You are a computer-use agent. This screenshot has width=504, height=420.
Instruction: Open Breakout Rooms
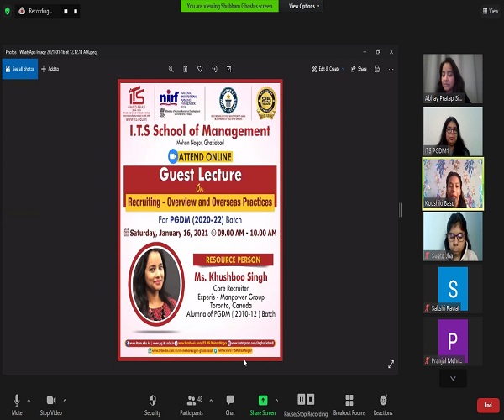pos(349,404)
